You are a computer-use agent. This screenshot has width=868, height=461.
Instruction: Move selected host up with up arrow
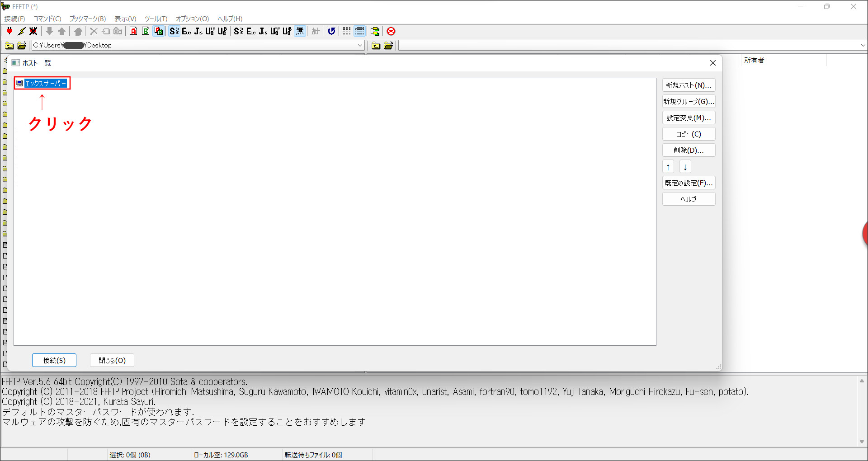tap(668, 167)
